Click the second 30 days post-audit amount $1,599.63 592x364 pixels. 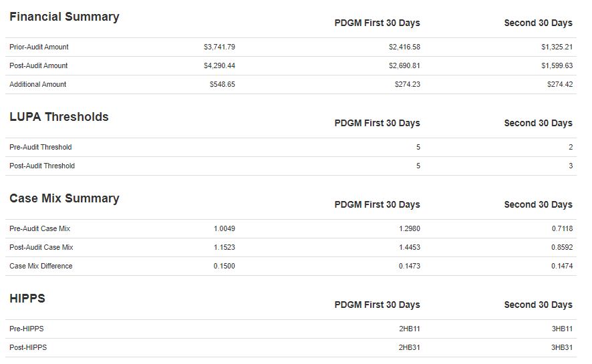(557, 65)
